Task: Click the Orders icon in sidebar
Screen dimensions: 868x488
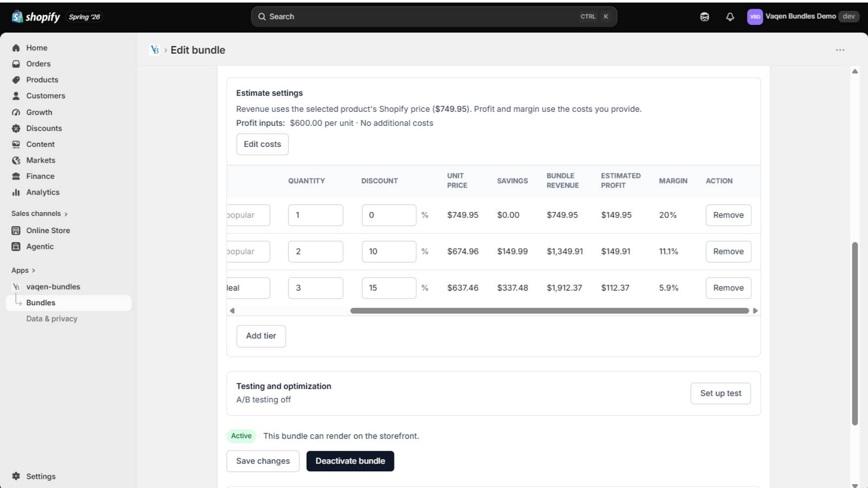Action: point(16,64)
